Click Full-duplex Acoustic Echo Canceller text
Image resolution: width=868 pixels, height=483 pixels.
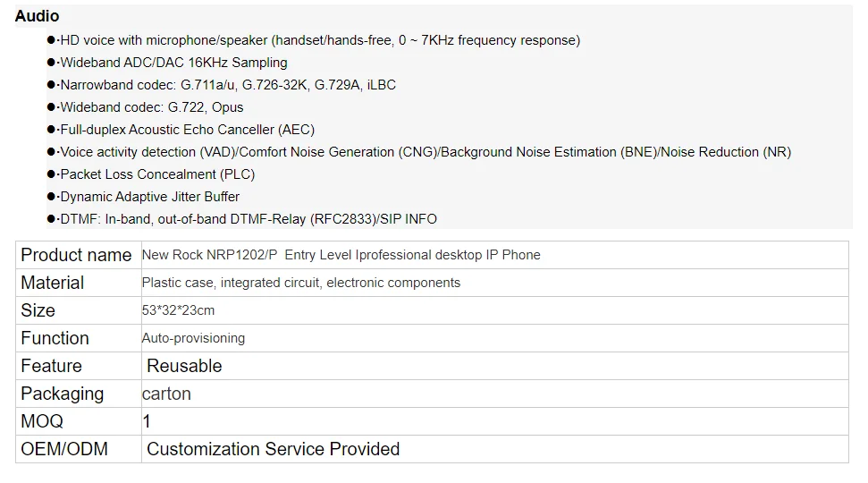187,130
